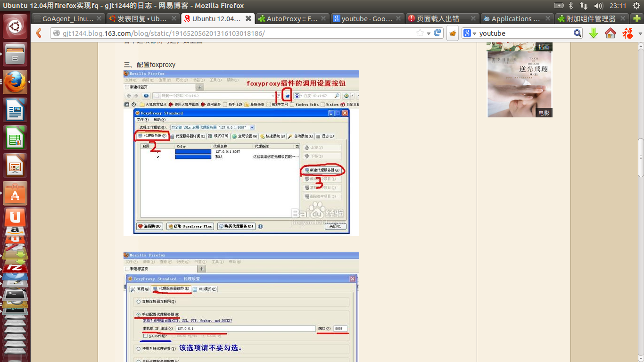
Task: Switch to the GoAgent_Linu tab
Action: (68, 19)
